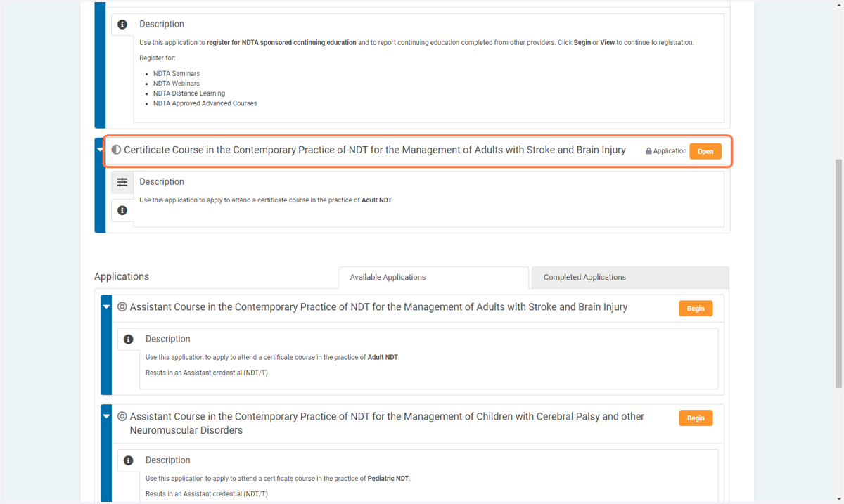Image resolution: width=844 pixels, height=504 pixels.
Task: Click the 'Application' label beside the lock
Action: pos(670,151)
